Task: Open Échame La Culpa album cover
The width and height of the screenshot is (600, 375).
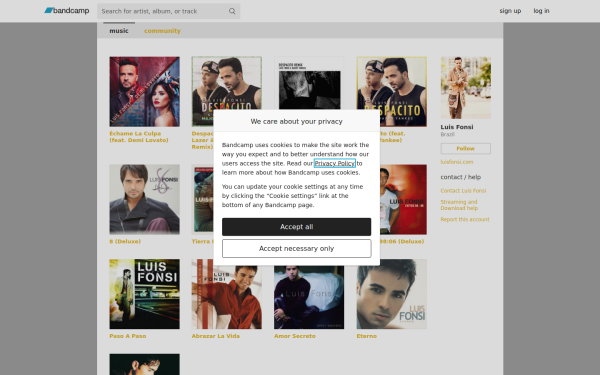Action: [144, 91]
